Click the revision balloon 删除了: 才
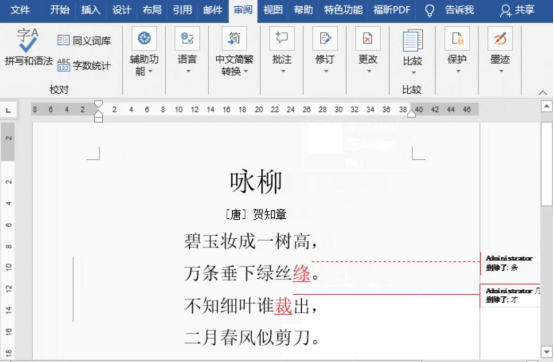Viewport: 554px width, 362px height. click(510, 295)
